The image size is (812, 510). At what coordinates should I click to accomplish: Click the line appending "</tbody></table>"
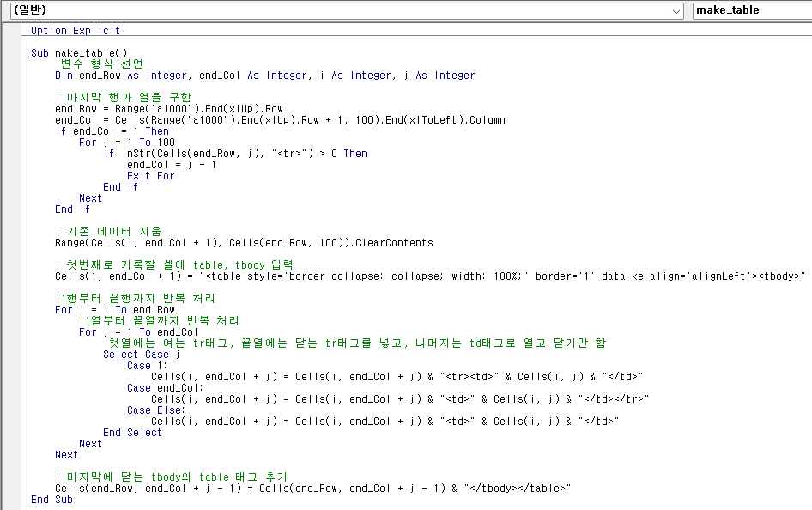[312, 489]
